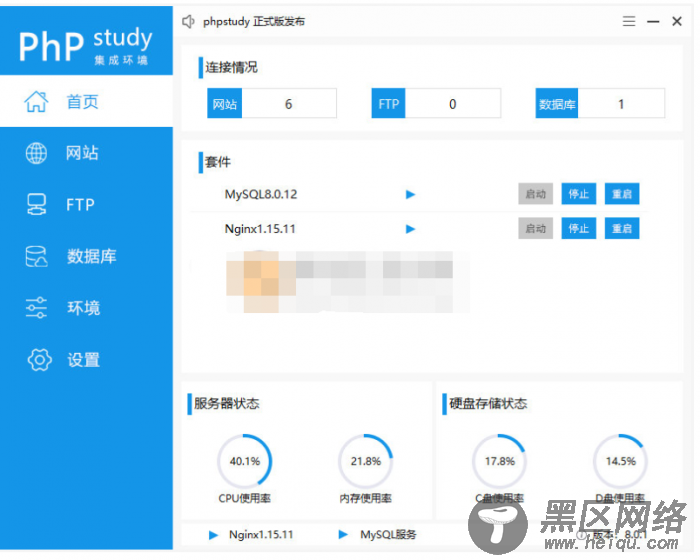Click the PhP study logo
Viewport: 700px width, 560px height.
point(86,46)
